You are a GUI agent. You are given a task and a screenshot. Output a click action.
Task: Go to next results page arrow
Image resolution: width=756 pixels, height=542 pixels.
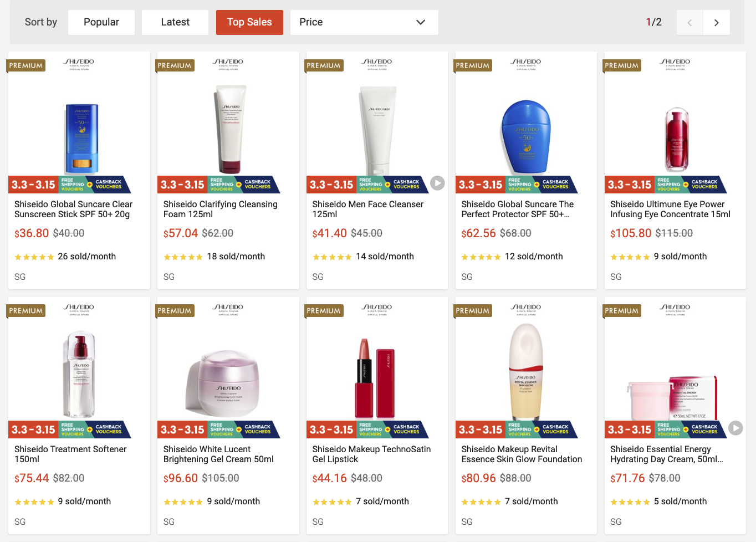(716, 23)
